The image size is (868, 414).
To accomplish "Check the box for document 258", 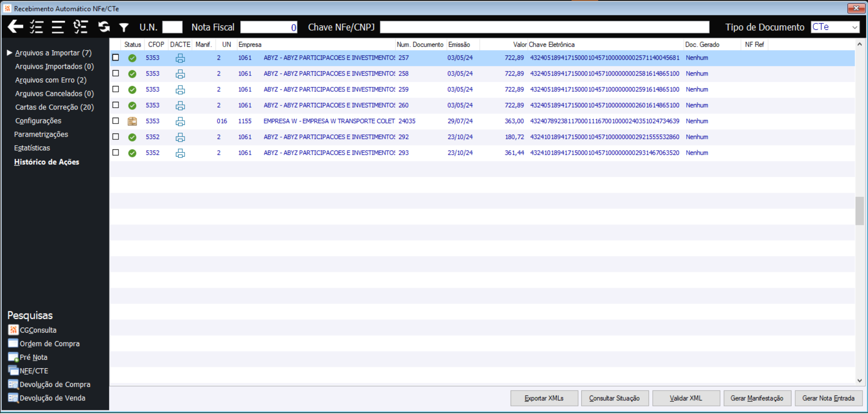I will (x=116, y=73).
